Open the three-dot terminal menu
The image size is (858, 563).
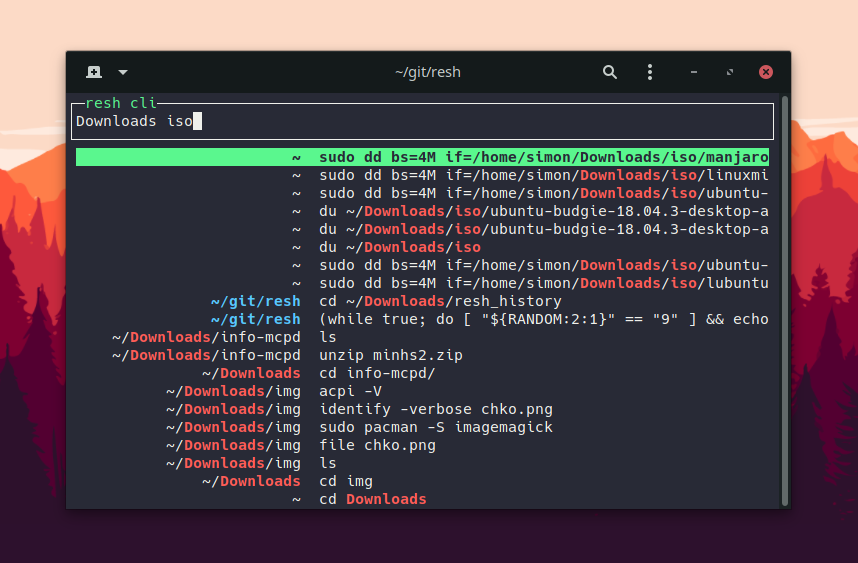[x=650, y=72]
